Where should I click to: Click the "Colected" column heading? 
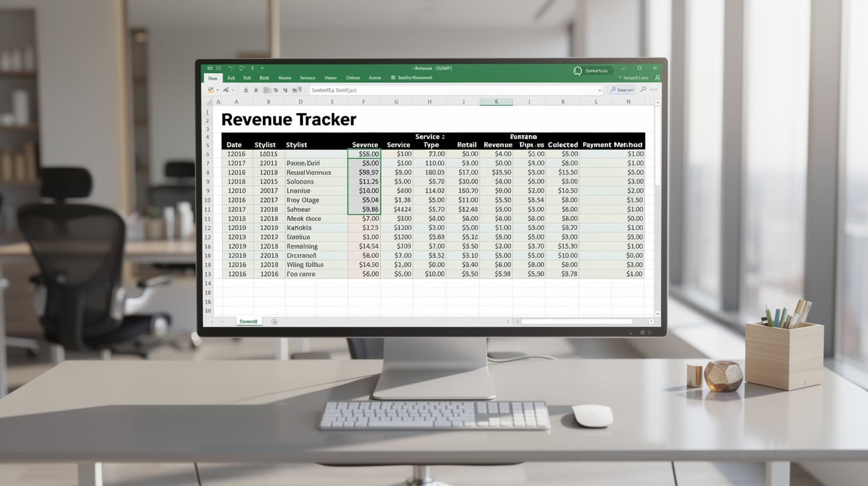click(x=563, y=145)
